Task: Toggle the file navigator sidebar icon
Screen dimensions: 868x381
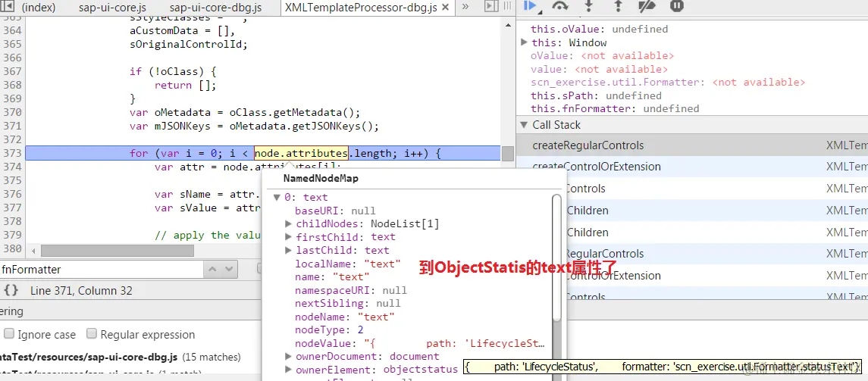Action: (x=8, y=7)
